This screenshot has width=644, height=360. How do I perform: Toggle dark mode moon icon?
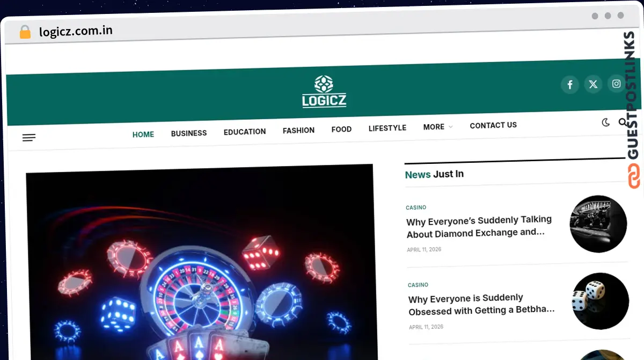coord(606,123)
